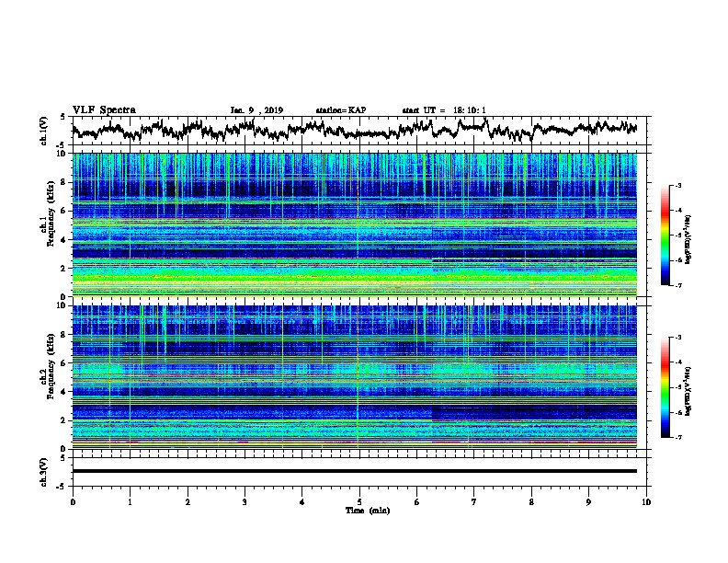This screenshot has width=728, height=563.
Task: Click the "station=KAP" header label
Action: click(341, 110)
